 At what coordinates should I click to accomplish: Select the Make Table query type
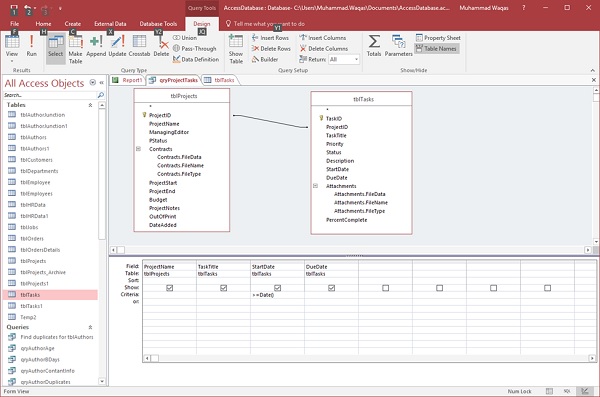(75, 49)
